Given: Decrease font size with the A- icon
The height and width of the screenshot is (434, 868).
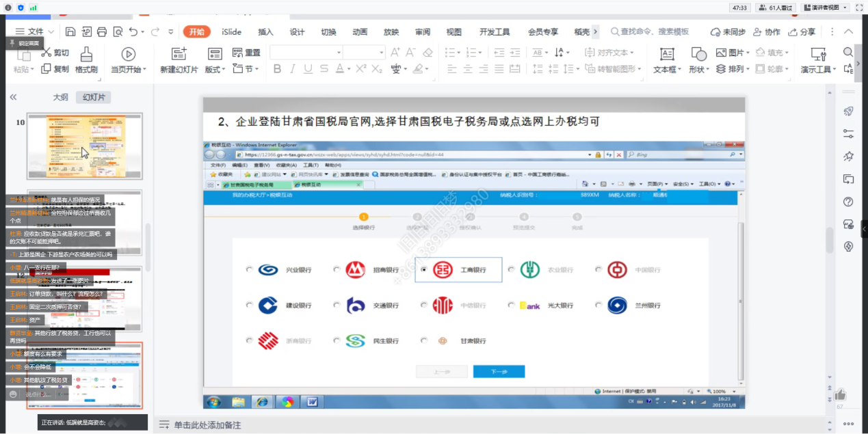Looking at the screenshot, I should pyautogui.click(x=411, y=53).
